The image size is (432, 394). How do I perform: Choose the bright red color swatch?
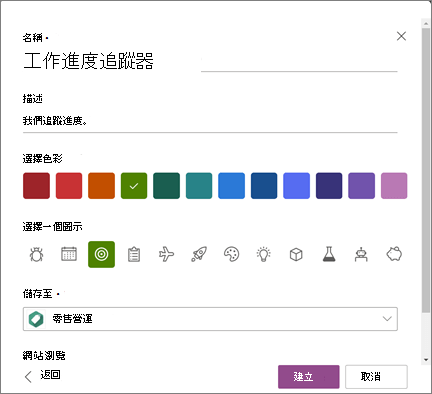[69, 186]
